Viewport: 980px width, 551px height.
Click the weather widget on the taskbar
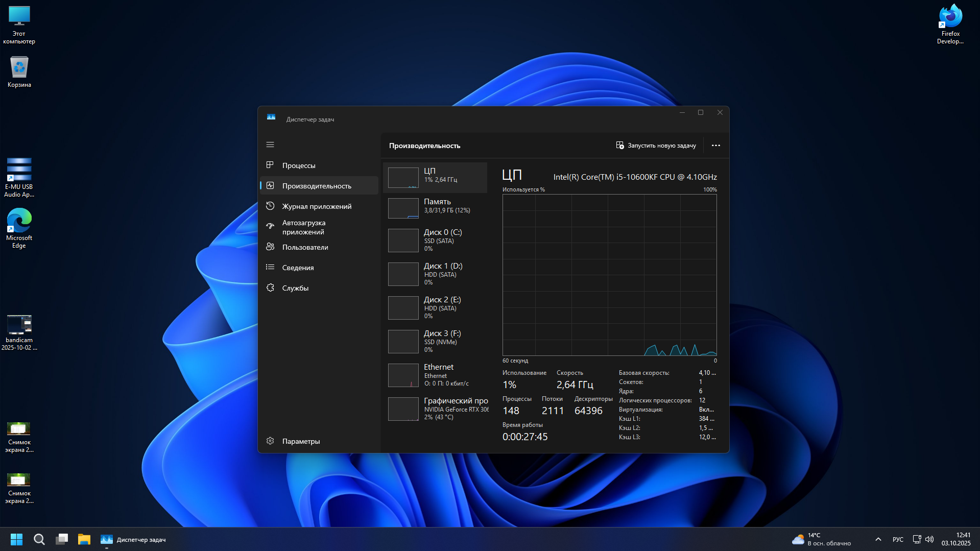(x=821, y=539)
